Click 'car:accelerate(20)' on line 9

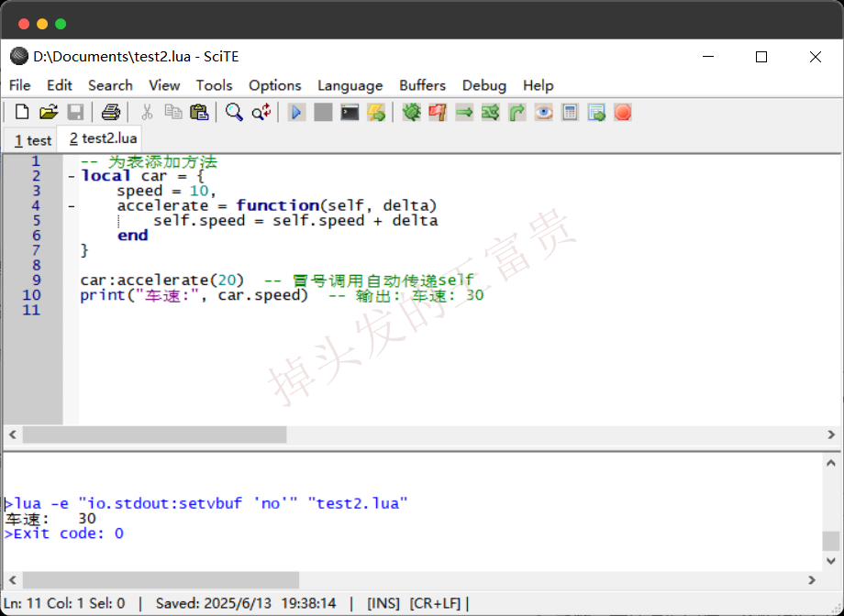click(162, 280)
